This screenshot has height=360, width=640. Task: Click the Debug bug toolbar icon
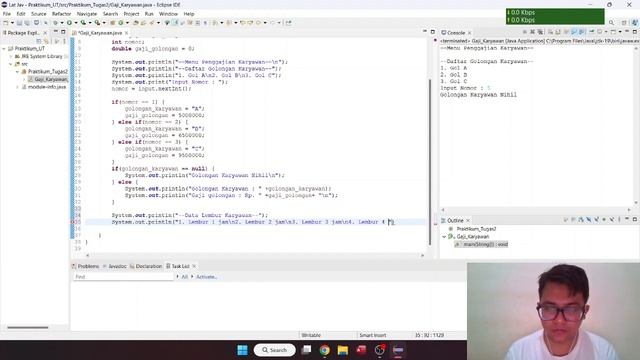55,23
